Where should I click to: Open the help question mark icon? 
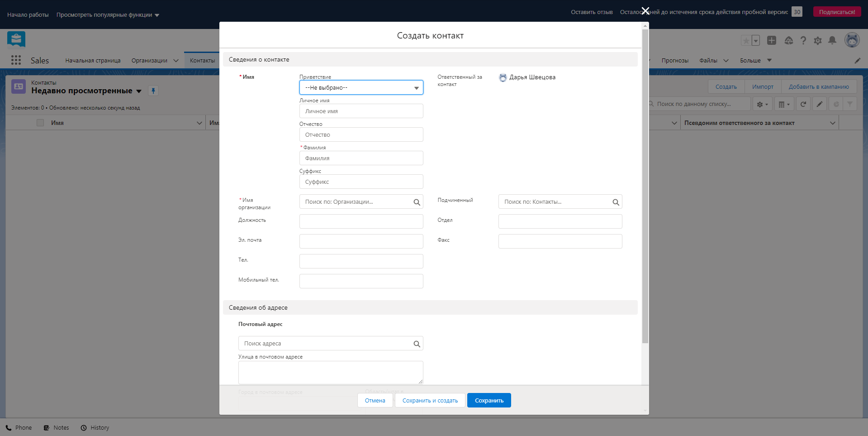coord(803,40)
